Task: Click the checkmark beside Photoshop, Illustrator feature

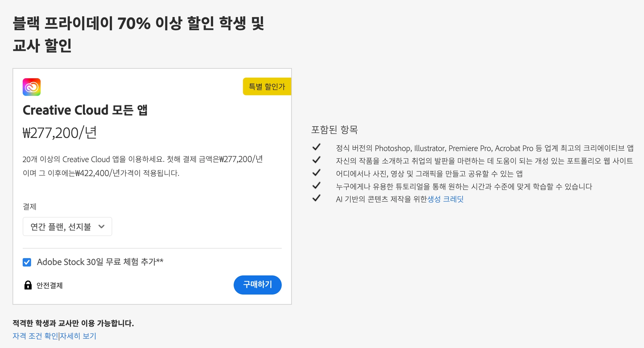Action: tap(316, 147)
